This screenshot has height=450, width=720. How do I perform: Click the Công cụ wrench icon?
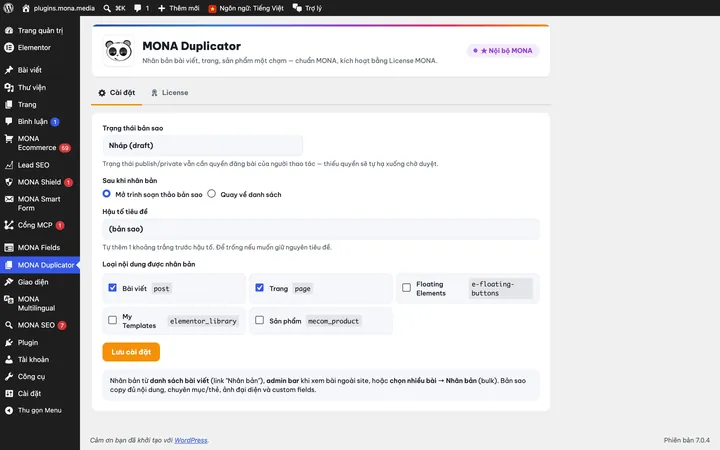tap(9, 377)
